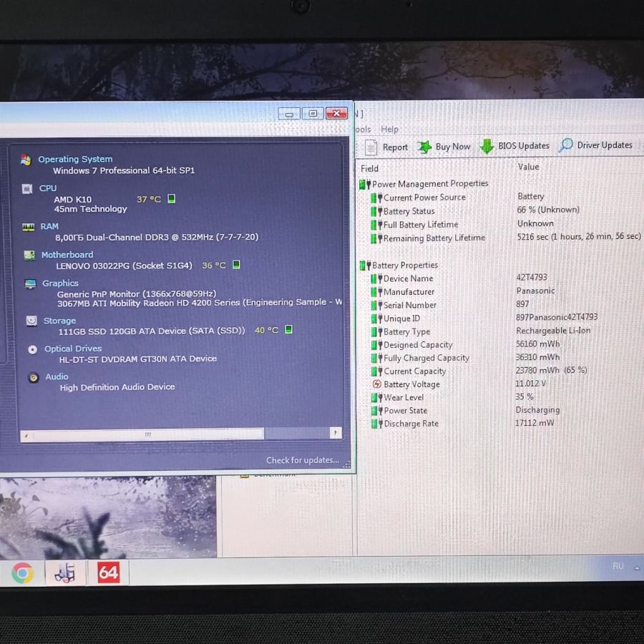The height and width of the screenshot is (644, 644).
Task: Click the Windows flag Operating System icon
Action: click(26, 160)
